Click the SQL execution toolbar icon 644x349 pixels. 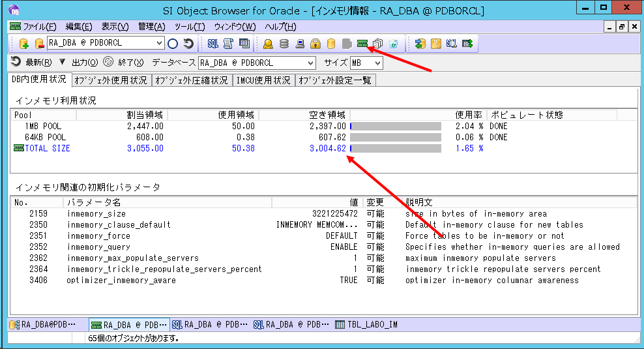pos(213,44)
